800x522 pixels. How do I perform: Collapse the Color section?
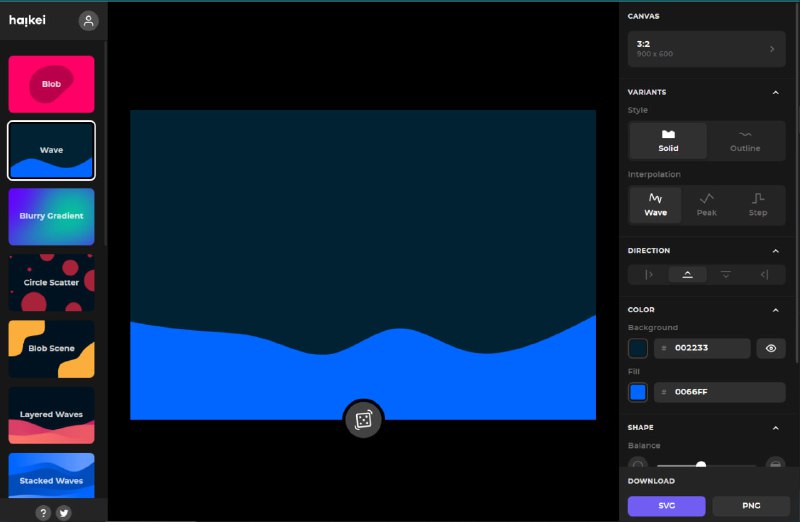point(776,310)
